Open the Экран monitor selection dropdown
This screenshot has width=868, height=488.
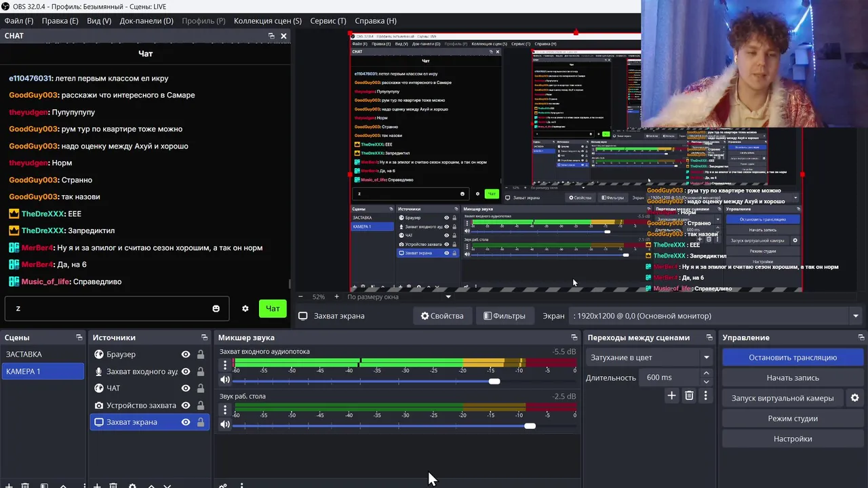(716, 316)
